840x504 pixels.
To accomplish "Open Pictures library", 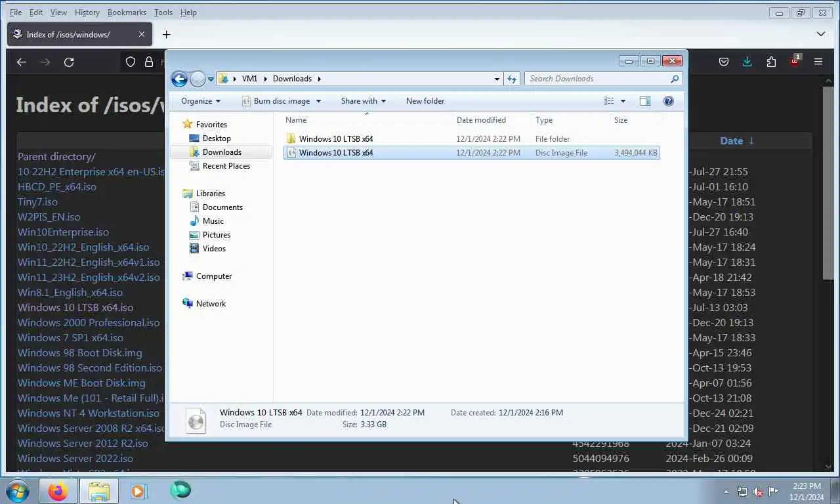I will click(216, 235).
